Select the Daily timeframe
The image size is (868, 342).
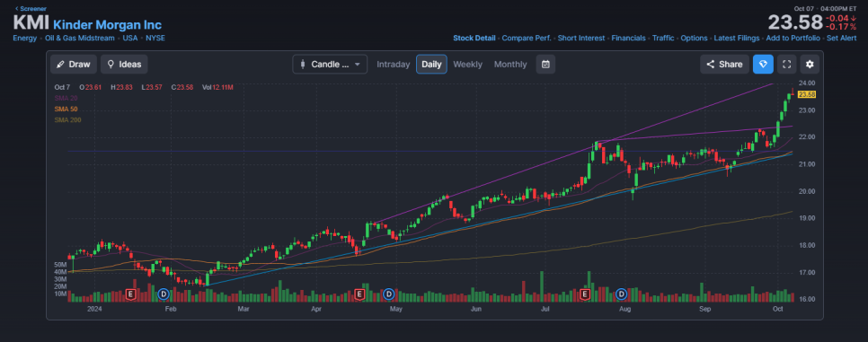pyautogui.click(x=431, y=65)
